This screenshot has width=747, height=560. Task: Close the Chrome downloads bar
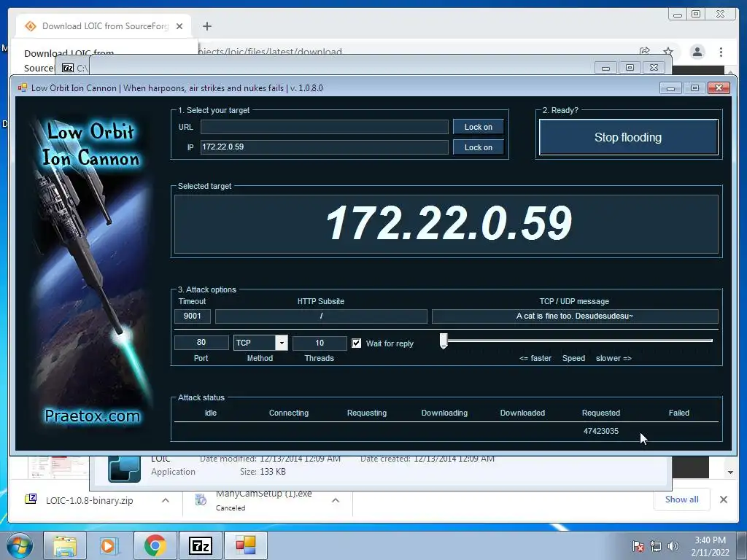723,499
